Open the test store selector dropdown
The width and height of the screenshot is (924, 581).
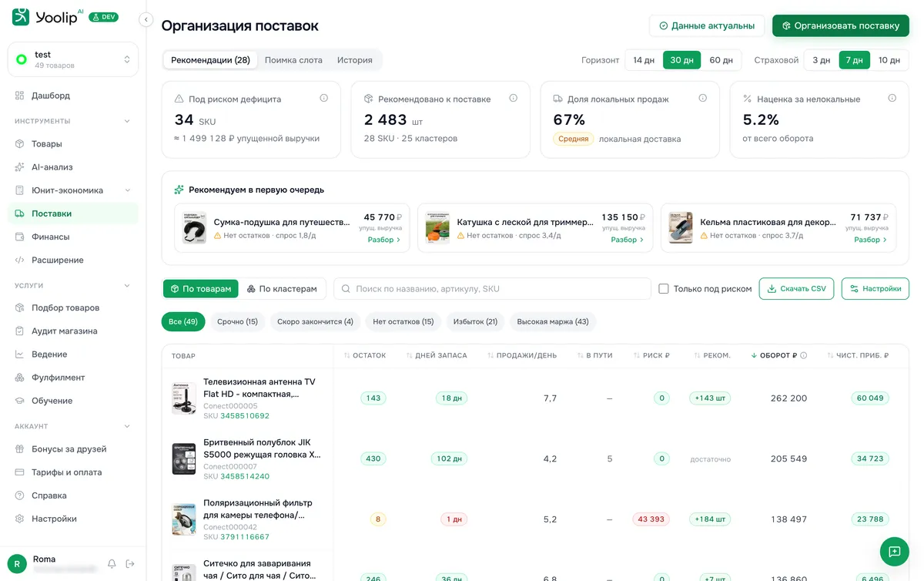[73, 59]
